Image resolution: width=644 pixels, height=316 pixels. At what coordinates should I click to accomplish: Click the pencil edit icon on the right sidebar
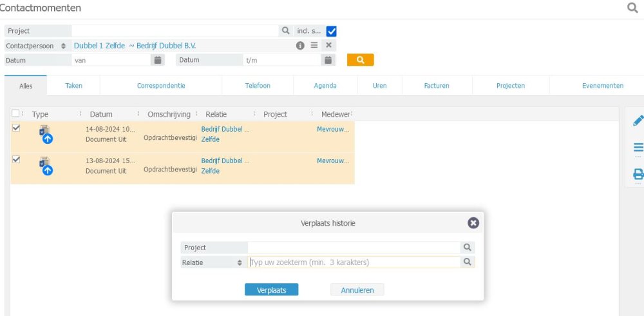(638, 121)
